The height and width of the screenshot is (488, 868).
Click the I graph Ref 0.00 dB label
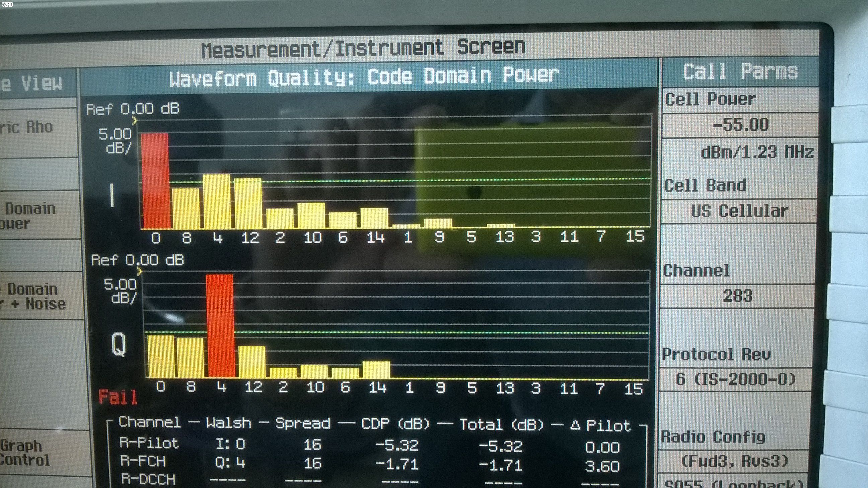133,109
